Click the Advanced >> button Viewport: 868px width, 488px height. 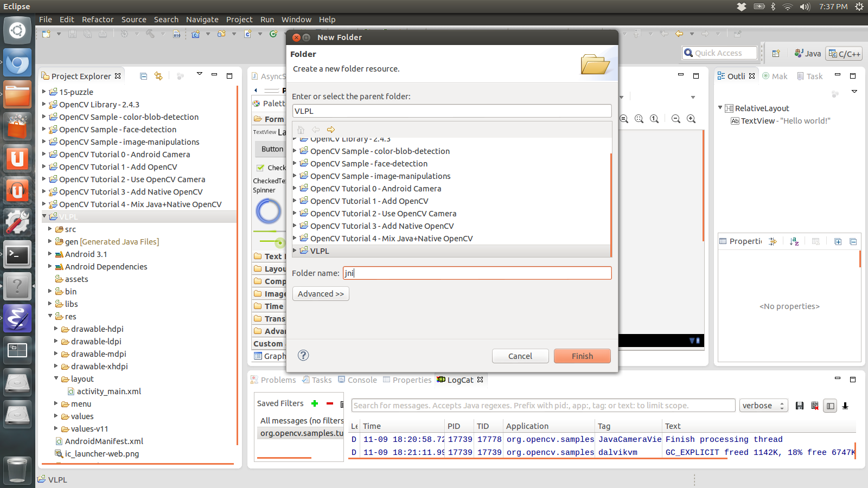321,293
